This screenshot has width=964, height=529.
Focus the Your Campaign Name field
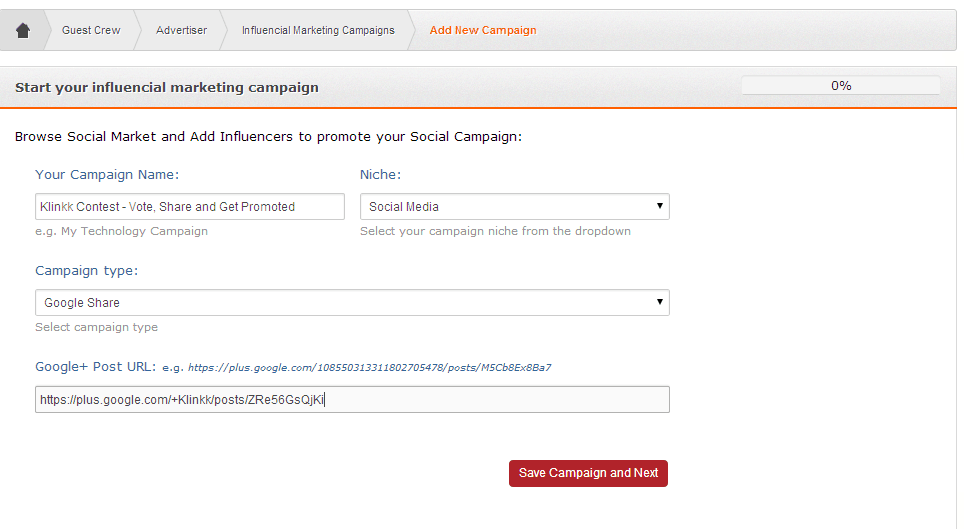tap(190, 207)
